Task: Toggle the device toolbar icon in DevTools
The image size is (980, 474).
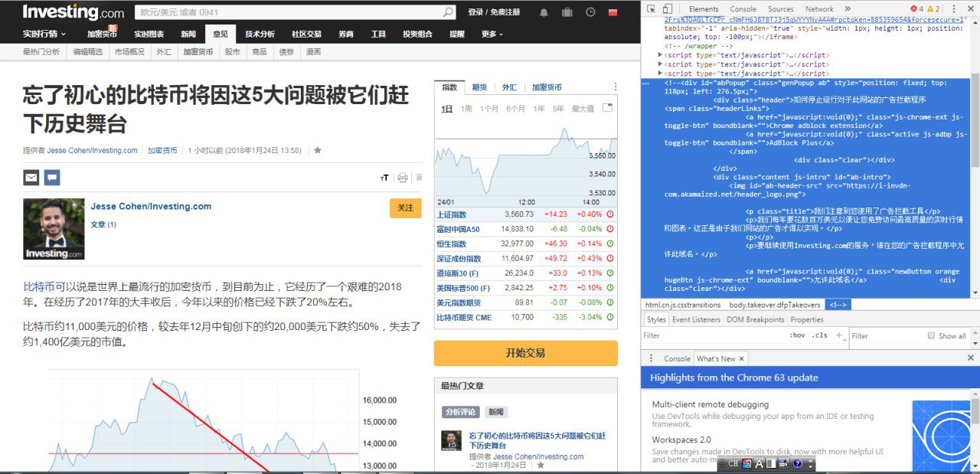Action: coord(668,9)
